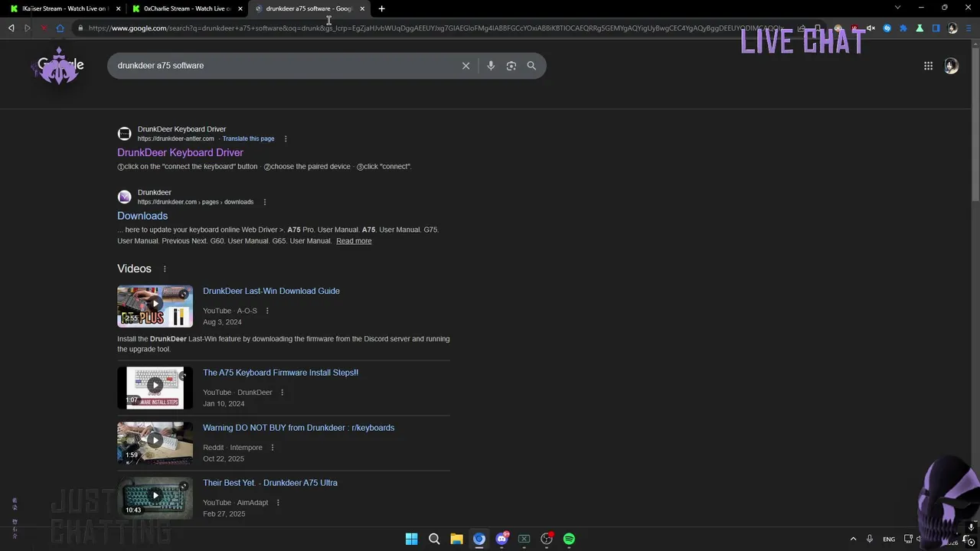Open more options for drunkdeer.com Downloads result

tap(265, 202)
